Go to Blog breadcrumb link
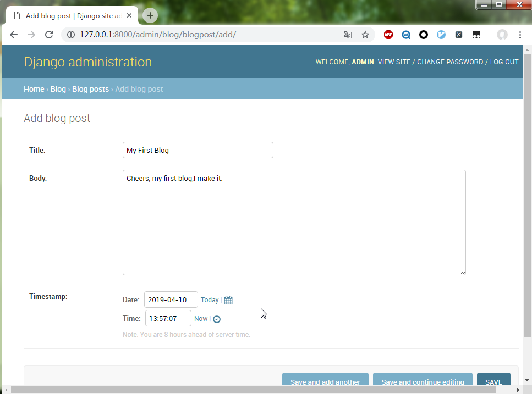The height and width of the screenshot is (394, 532). [58, 89]
